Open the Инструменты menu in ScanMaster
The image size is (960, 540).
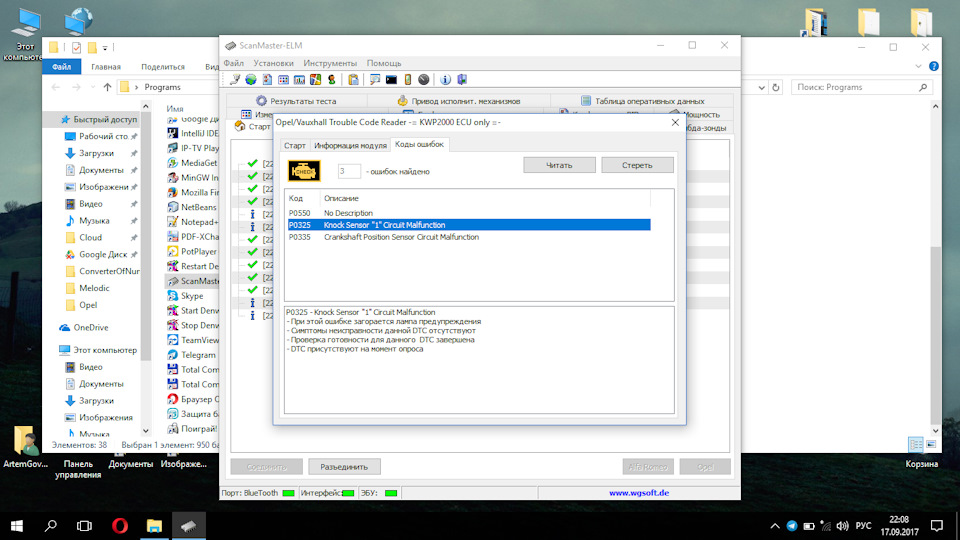(330, 63)
